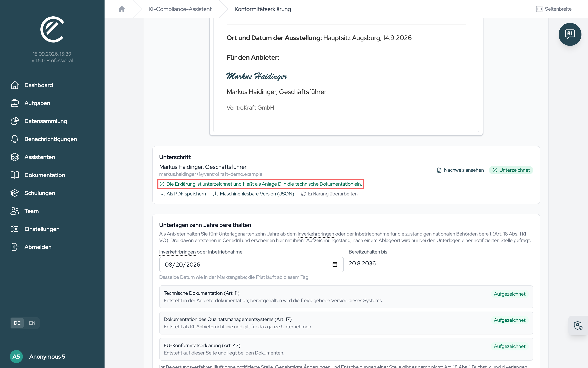588x368 pixels.
Task: Open the calendar picker in date field
Action: pyautogui.click(x=335, y=264)
